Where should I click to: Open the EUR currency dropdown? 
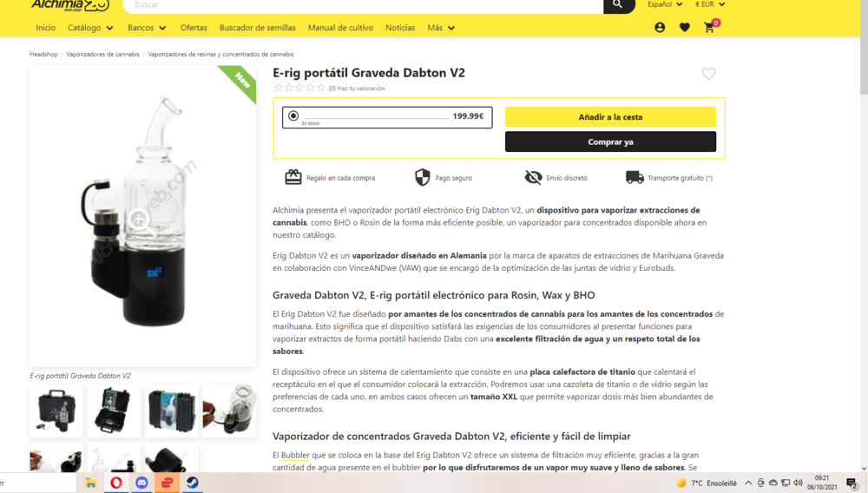click(x=710, y=4)
